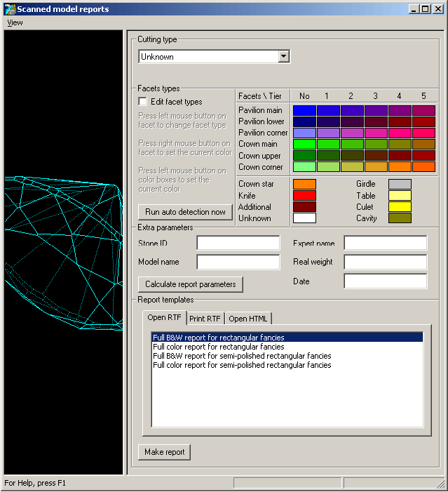Pick the Crown star orange color swatch
Image resolution: width=448 pixels, height=492 pixels.
(304, 184)
